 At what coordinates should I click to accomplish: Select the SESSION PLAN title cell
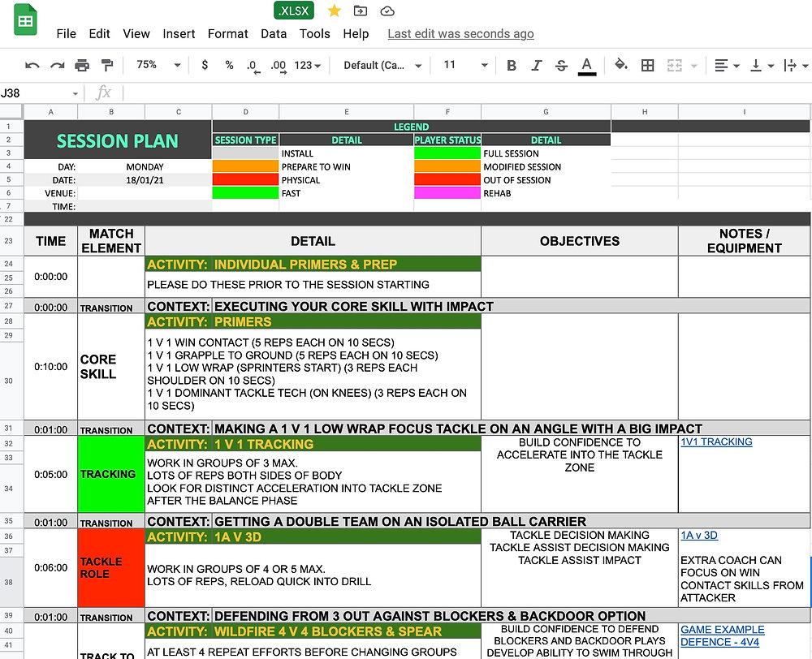click(118, 140)
